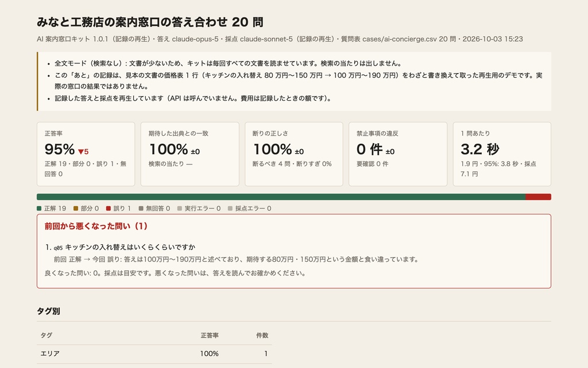This screenshot has height=368, width=588.
Task: Click the green segment of result bar
Action: [x=281, y=197]
